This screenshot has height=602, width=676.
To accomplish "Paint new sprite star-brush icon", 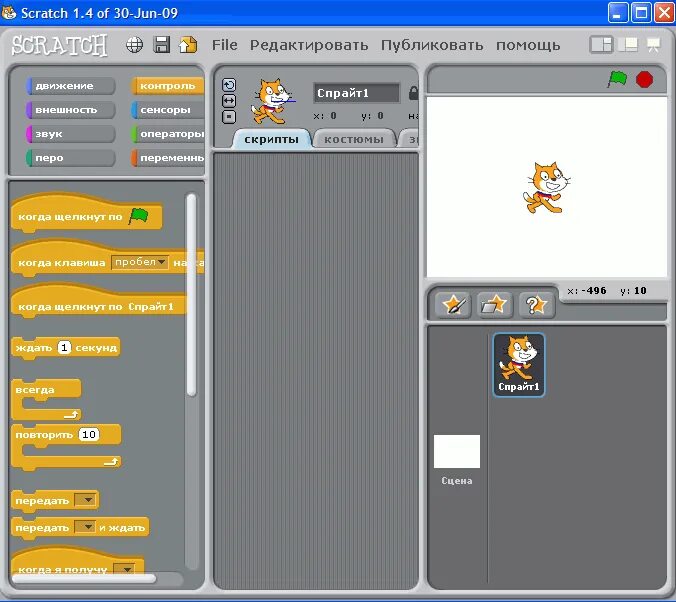I will pyautogui.click(x=453, y=305).
